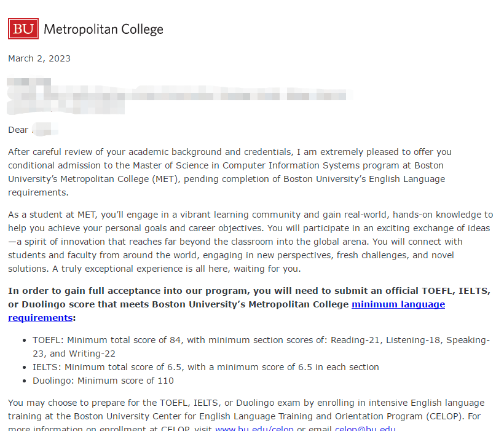This screenshot has height=431, width=504.
Task: Click the underlined requirements link text
Action: (x=40, y=318)
